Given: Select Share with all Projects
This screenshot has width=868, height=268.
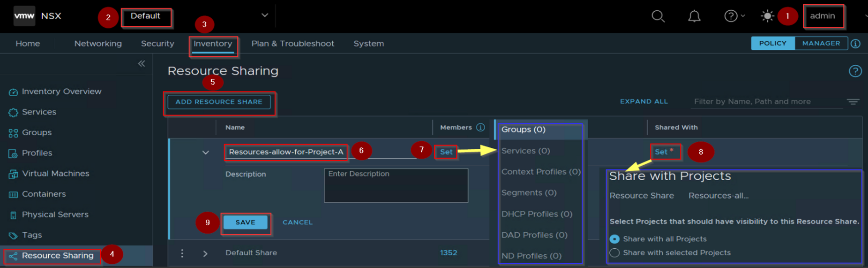Looking at the screenshot, I should click(614, 239).
